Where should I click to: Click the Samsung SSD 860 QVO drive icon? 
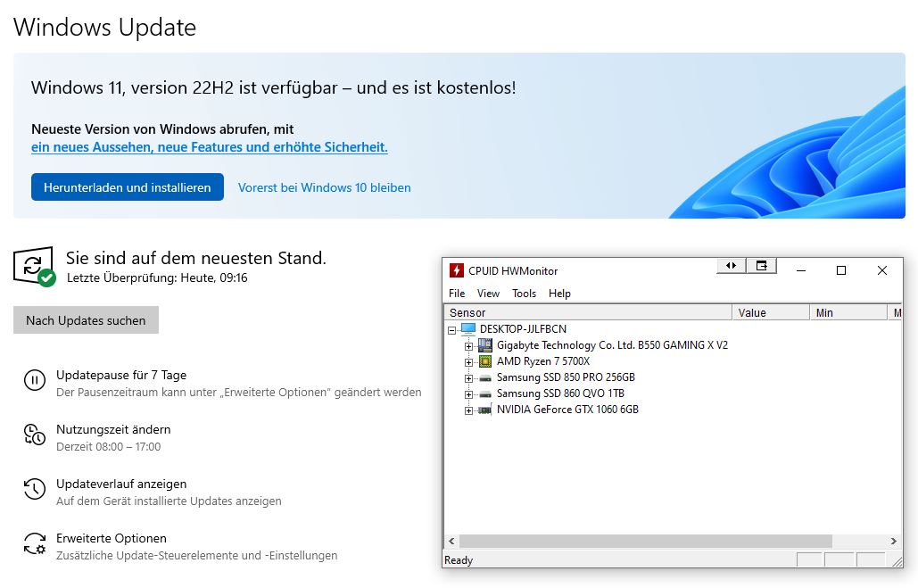[485, 393]
